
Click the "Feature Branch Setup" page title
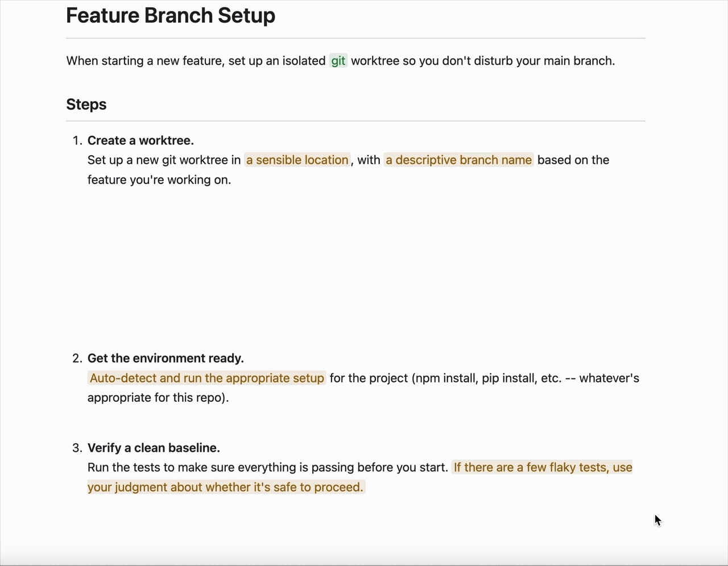(171, 15)
